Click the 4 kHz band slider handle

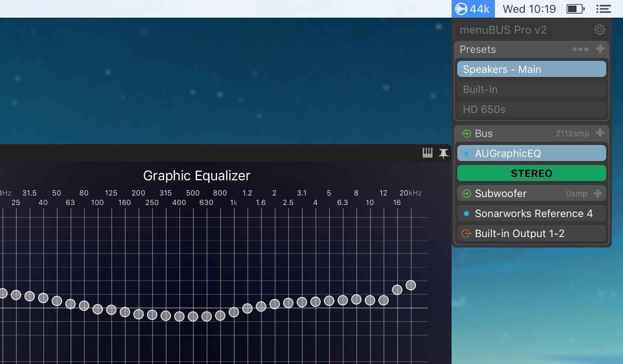[x=315, y=302]
